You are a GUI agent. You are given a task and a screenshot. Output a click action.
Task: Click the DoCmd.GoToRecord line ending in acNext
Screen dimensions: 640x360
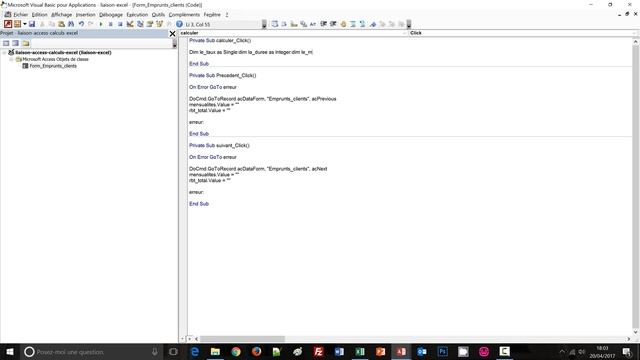[x=258, y=169]
